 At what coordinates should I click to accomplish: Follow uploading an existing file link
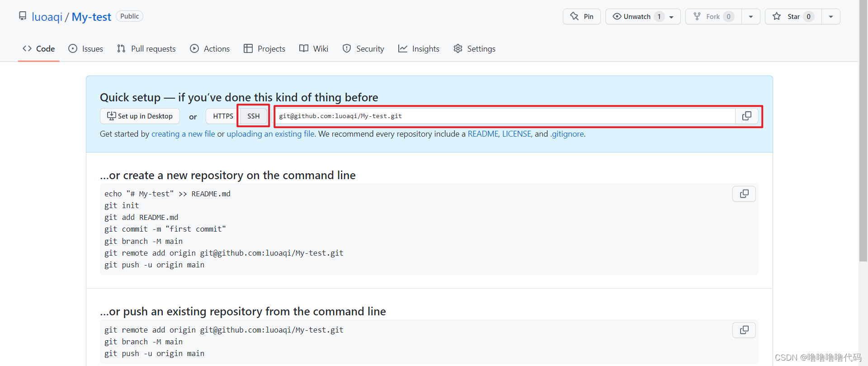click(x=270, y=134)
